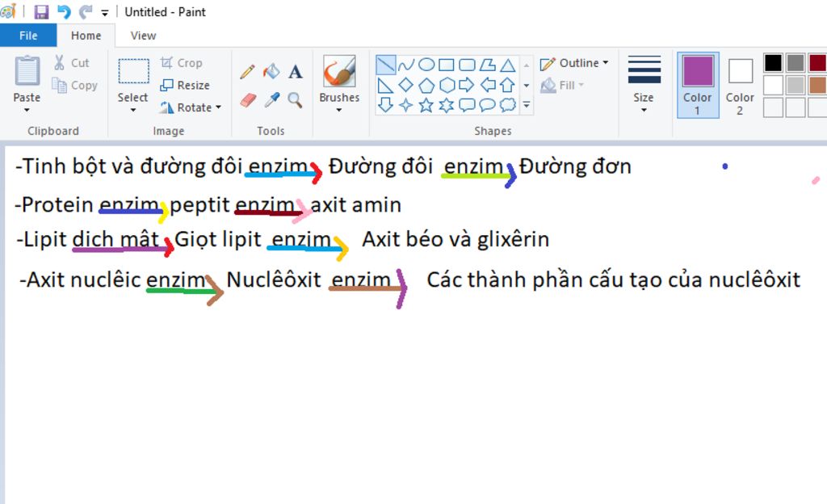Click the Copy button
Viewport: 827px width, 504px height.
tap(74, 86)
